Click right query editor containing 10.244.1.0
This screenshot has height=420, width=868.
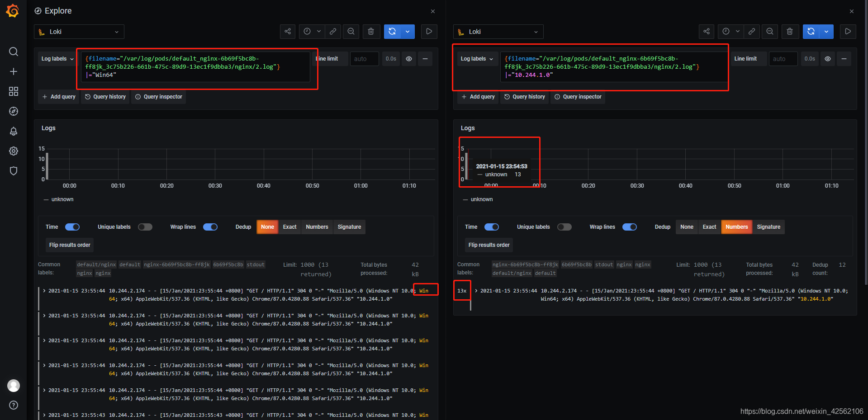[614, 67]
